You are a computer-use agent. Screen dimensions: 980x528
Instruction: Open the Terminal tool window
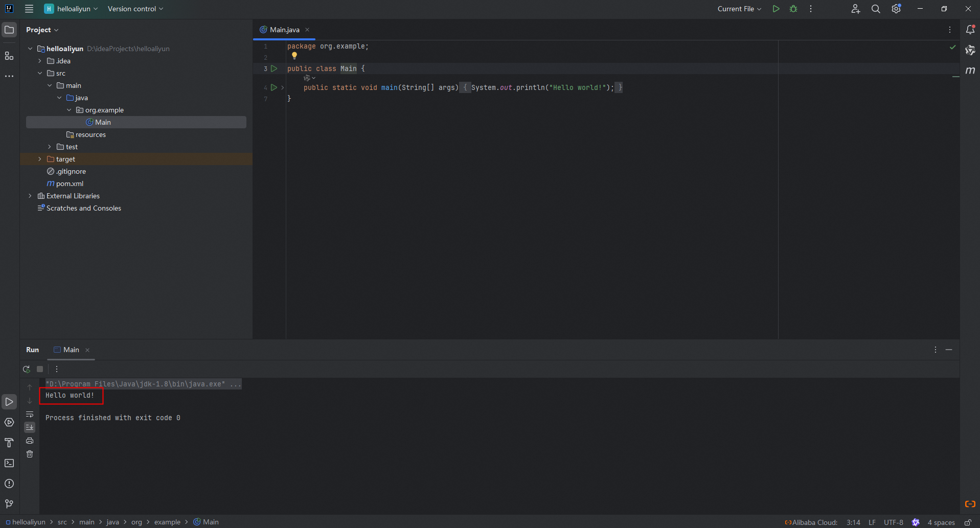pos(9,463)
